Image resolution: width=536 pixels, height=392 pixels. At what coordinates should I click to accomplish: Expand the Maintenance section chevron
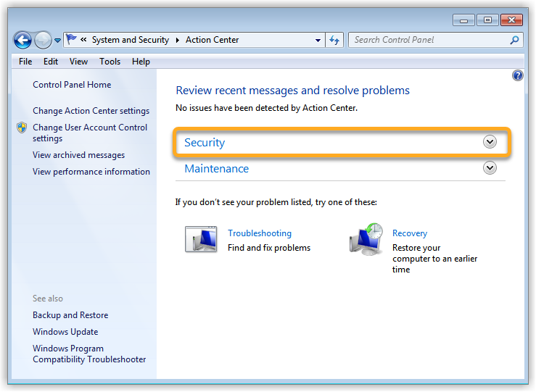point(490,168)
